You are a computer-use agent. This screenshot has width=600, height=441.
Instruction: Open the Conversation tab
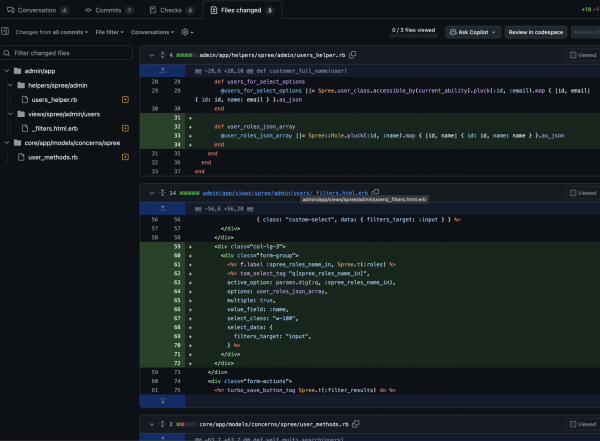(37, 10)
